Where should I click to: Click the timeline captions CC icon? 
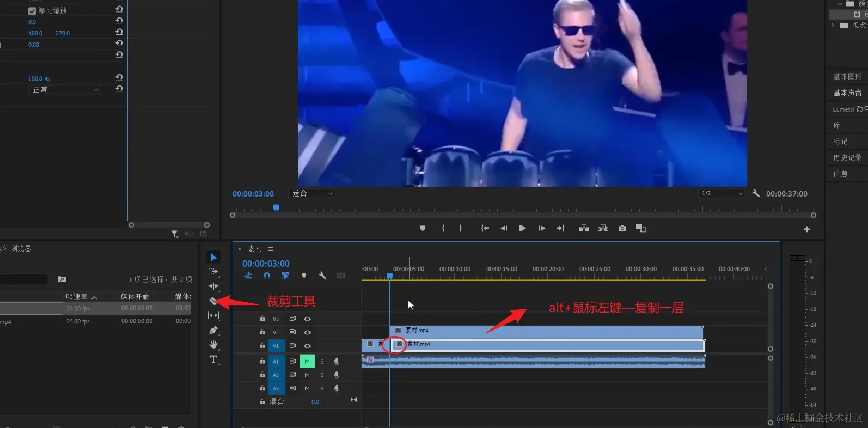[341, 276]
